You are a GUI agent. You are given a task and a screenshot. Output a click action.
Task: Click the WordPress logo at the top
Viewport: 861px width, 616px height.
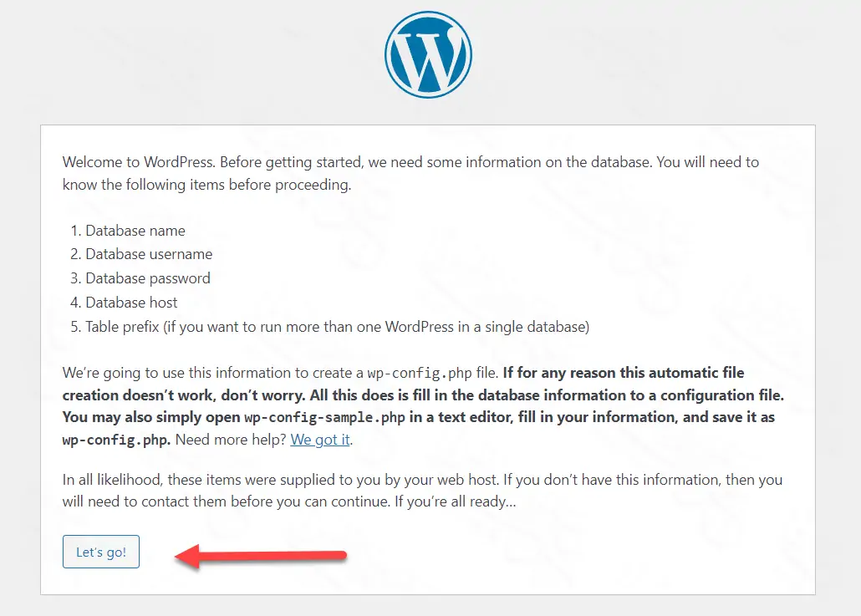[428, 55]
